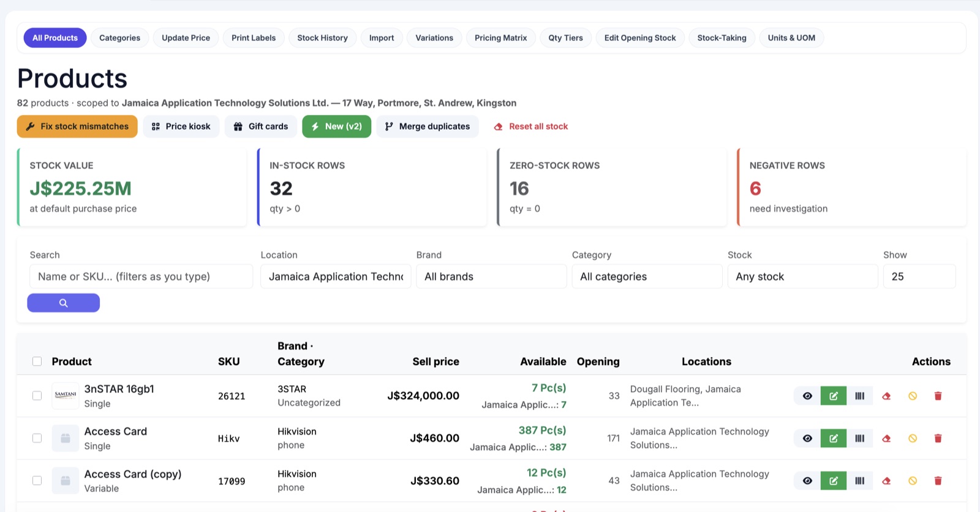
Task: Open the Category filter 'All categories'
Action: tap(647, 276)
